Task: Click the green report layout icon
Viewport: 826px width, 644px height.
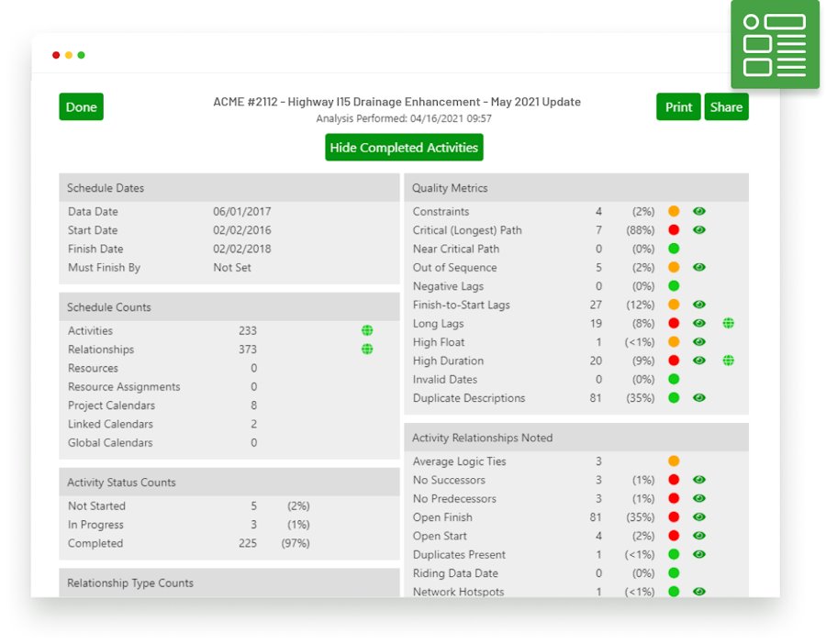Action: (775, 44)
